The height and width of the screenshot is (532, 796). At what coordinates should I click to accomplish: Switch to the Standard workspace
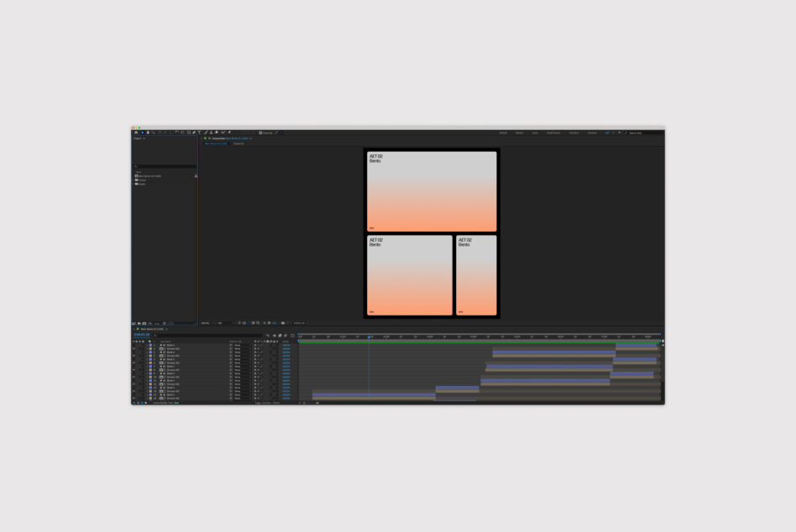(x=573, y=133)
